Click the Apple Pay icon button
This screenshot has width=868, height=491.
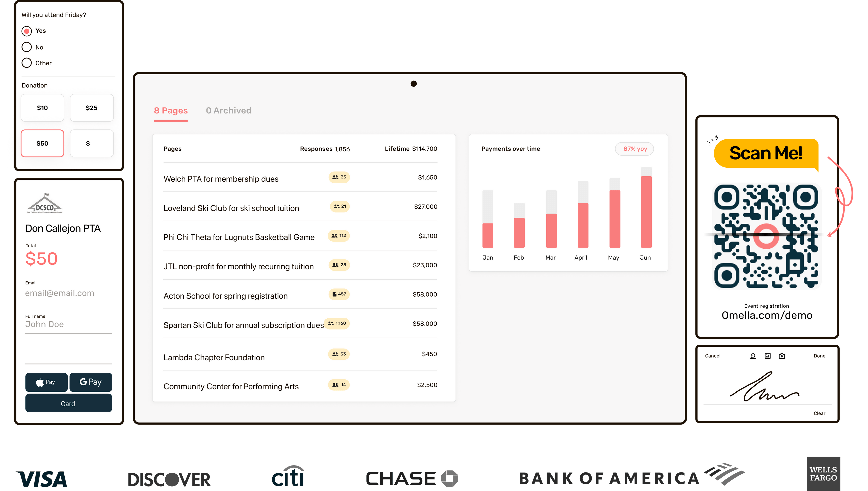(46, 382)
